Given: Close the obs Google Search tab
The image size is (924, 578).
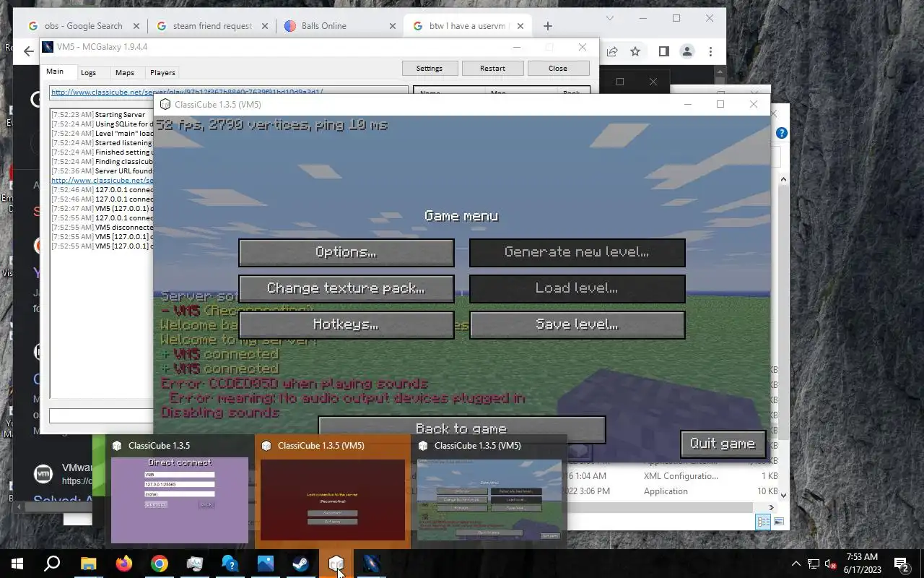Looking at the screenshot, I should tap(136, 26).
